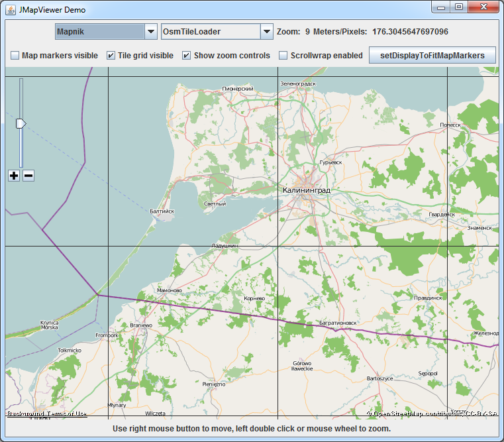Click the Калининград city label on the map
This screenshot has width=504, height=442.
tap(306, 191)
